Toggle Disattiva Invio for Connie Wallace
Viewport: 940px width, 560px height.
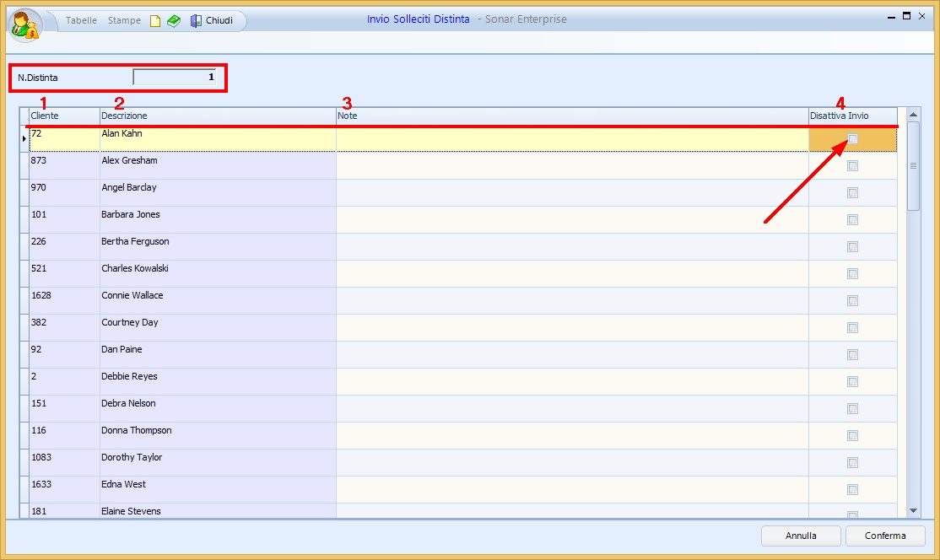click(852, 301)
